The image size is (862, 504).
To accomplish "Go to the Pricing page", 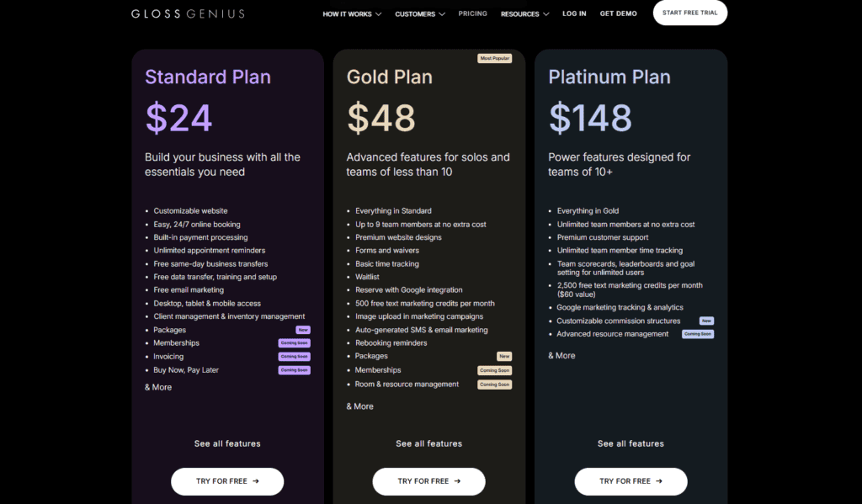I will click(473, 13).
